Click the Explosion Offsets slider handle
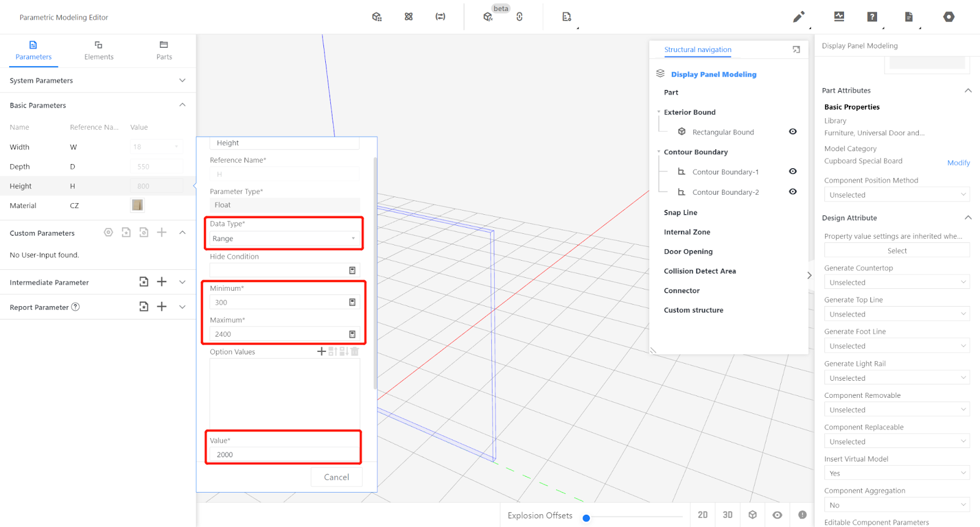Screen dimensions: 980x527 point(586,518)
